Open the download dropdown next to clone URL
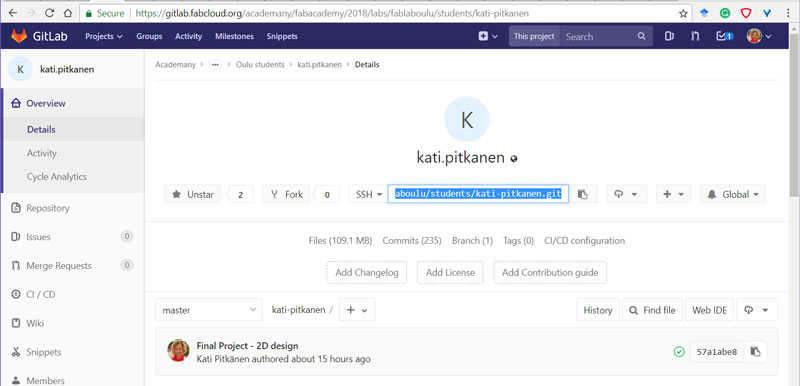800x386 pixels. 627,194
